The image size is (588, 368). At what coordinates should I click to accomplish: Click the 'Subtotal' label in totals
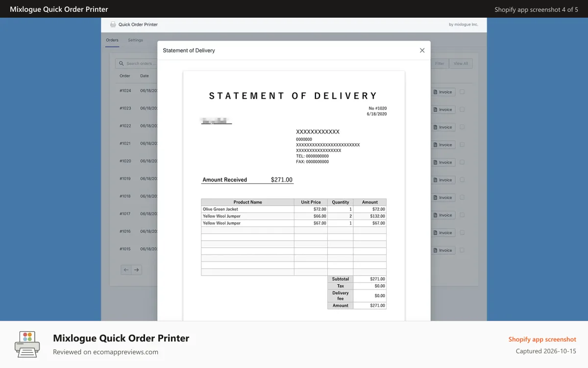(x=340, y=279)
